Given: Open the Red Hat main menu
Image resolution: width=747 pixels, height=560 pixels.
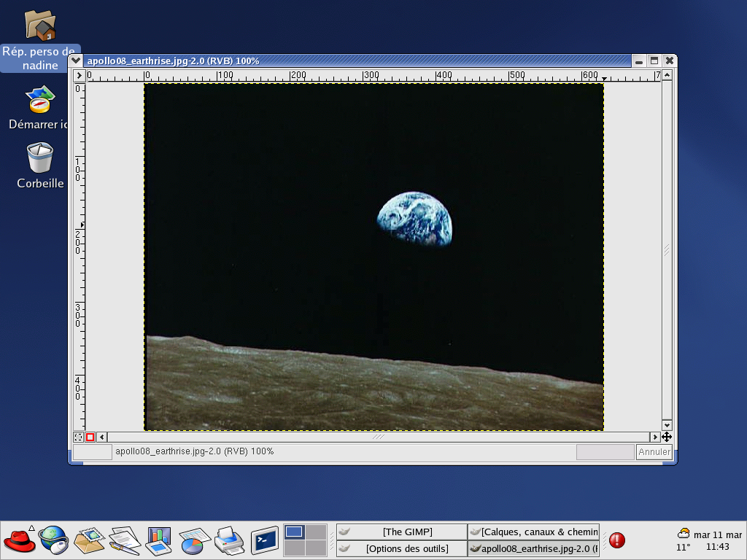Looking at the screenshot, I should (20, 540).
